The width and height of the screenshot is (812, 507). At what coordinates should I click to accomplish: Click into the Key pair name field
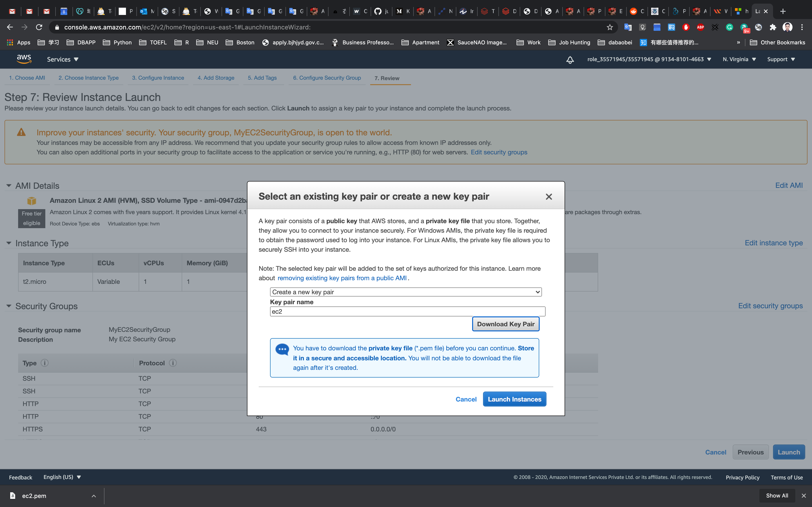coord(407,311)
